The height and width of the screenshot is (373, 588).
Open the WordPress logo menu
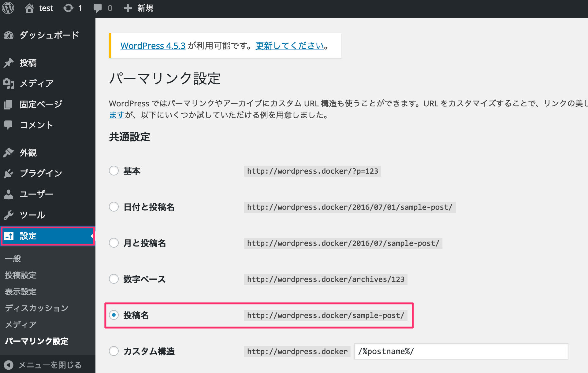tap(8, 8)
